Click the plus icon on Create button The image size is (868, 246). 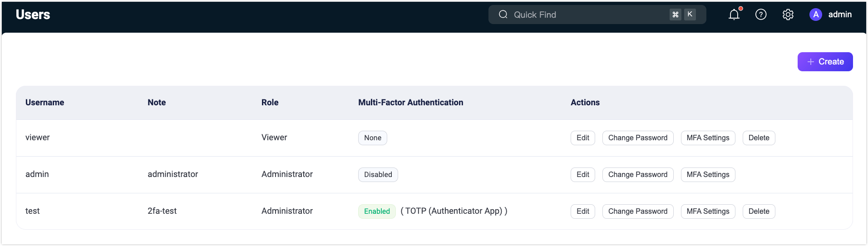(x=811, y=62)
